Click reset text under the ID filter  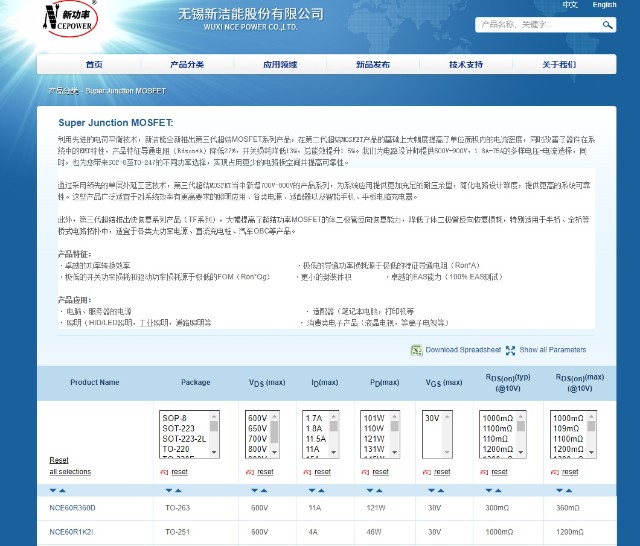click(322, 472)
